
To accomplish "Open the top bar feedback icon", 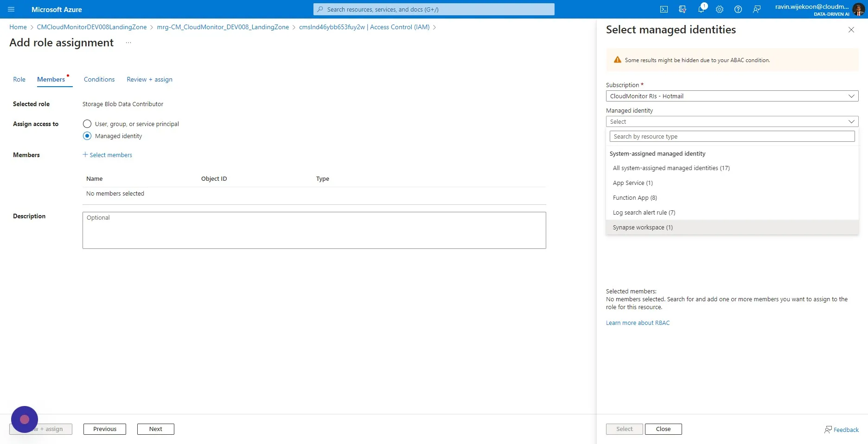I will (757, 9).
